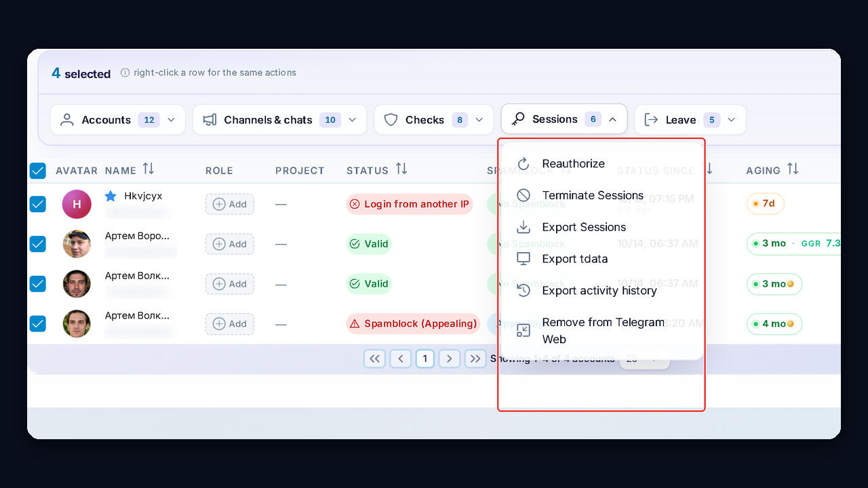Click the 4 mo aging badge

[774, 324]
